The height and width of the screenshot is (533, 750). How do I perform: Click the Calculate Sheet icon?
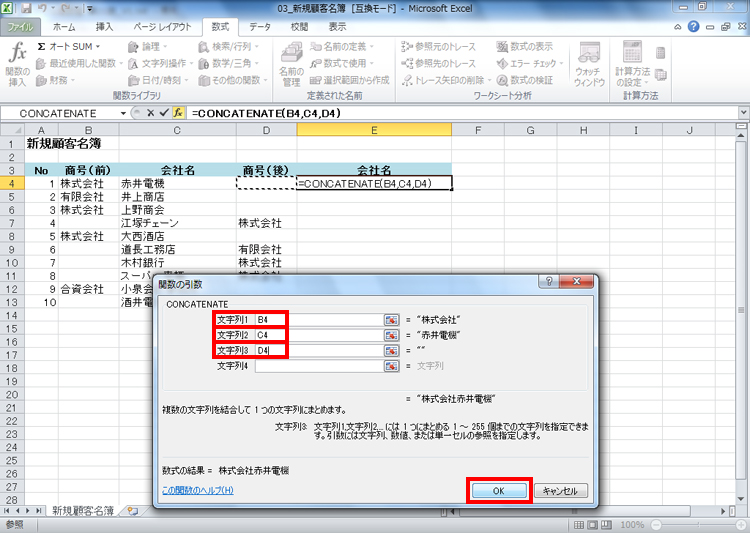point(661,74)
